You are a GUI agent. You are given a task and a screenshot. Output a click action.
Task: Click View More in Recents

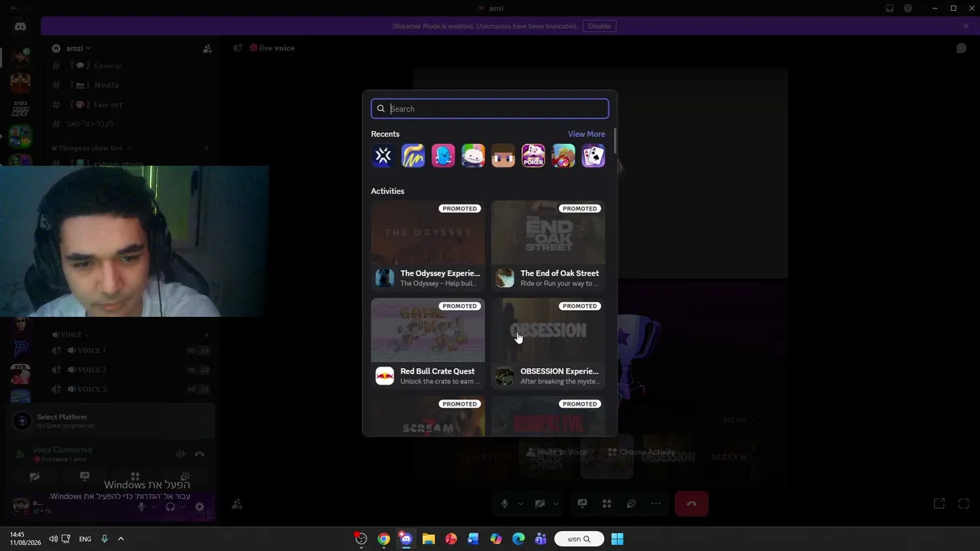586,134
